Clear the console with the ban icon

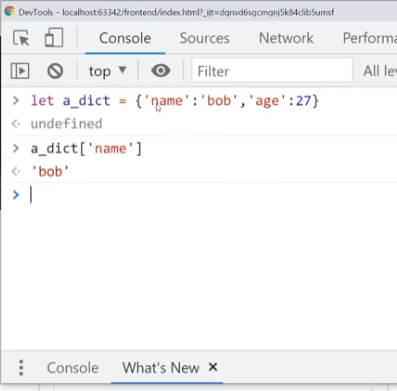click(x=55, y=71)
